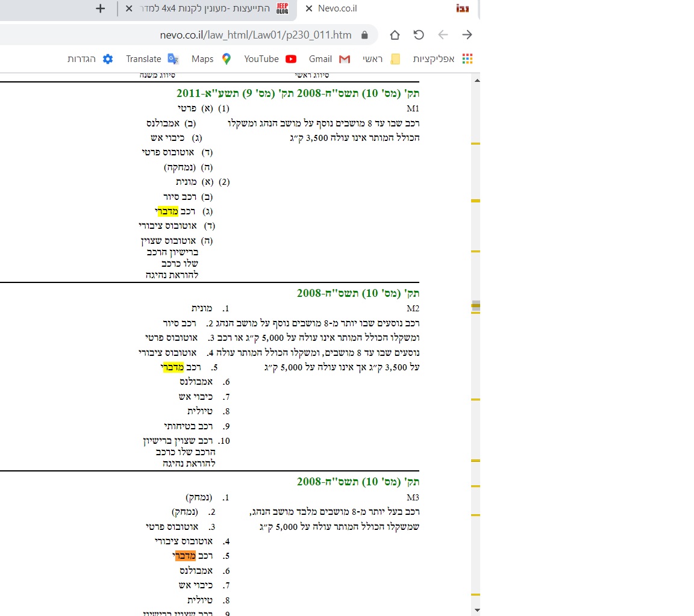694x616 pixels.
Task: Open a new tab with the plus button
Action: [x=101, y=8]
